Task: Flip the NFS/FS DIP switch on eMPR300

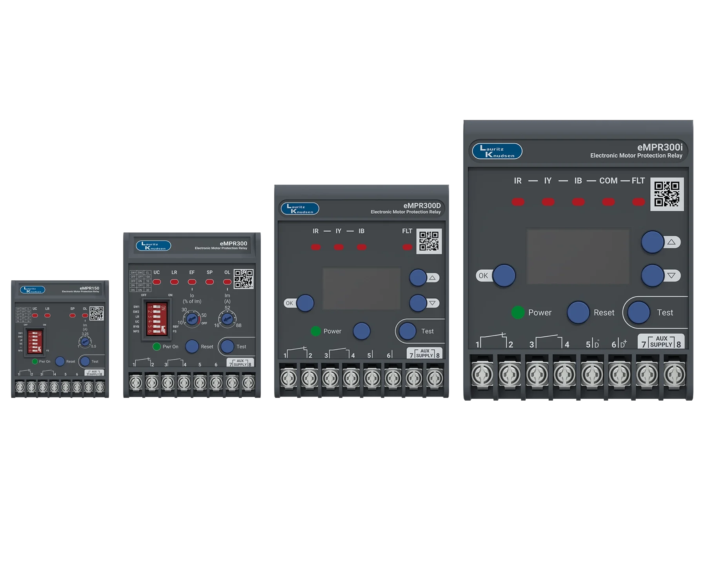Action: (x=156, y=332)
